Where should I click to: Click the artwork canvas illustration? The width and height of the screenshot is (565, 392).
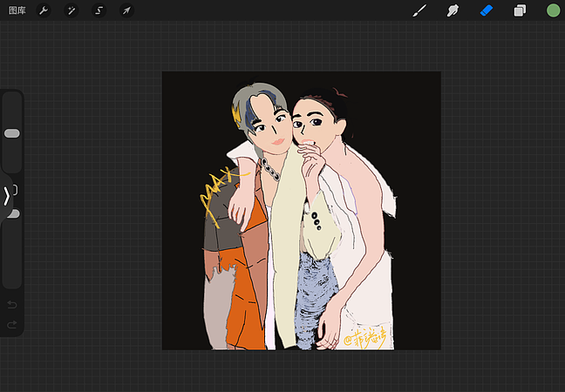[301, 211]
